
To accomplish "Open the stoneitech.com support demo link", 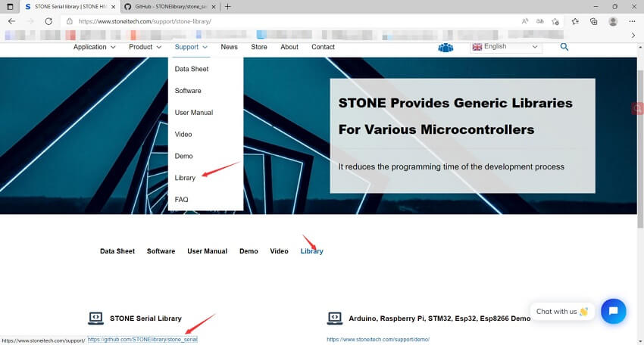I will tap(378, 339).
